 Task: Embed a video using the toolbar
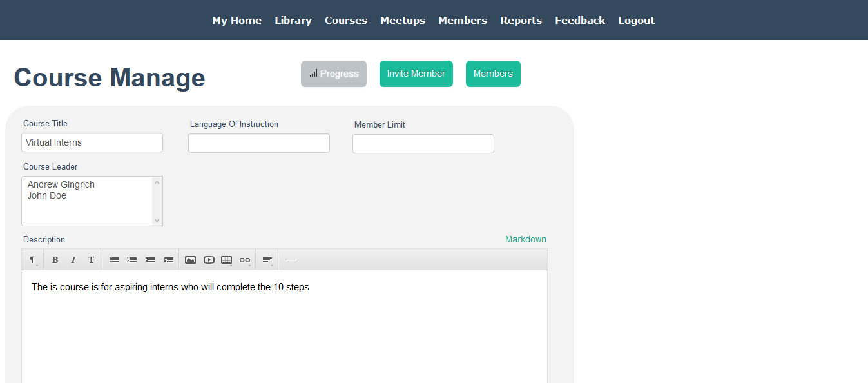pos(208,259)
